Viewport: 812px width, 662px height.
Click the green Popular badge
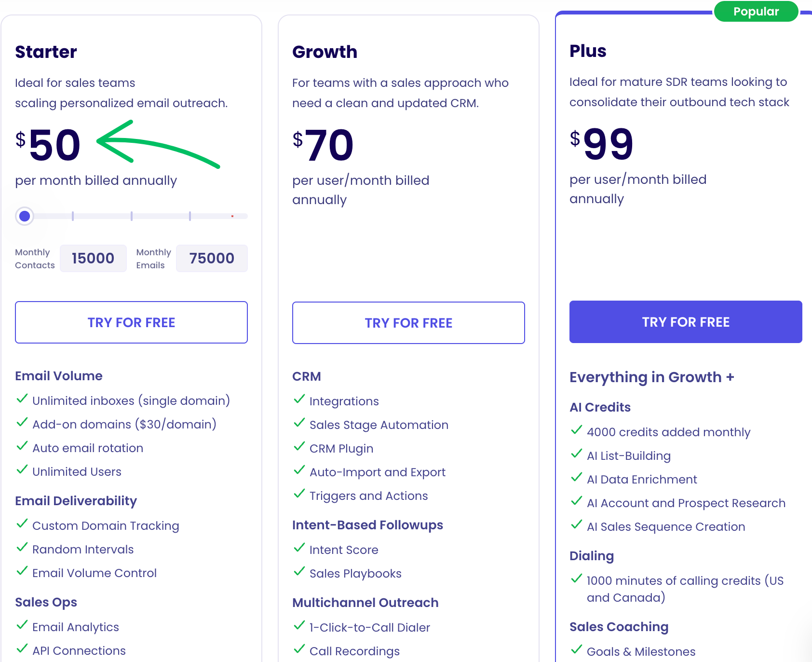(756, 12)
